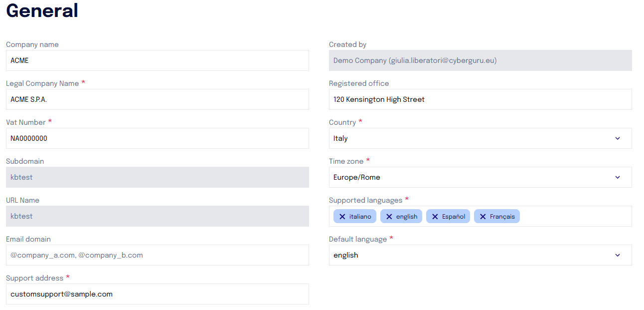Select the Support address field
The height and width of the screenshot is (310, 644).
point(157,294)
